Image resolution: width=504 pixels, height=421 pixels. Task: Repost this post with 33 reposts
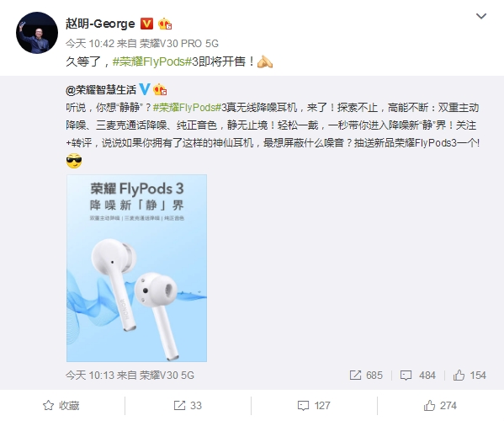pos(188,406)
